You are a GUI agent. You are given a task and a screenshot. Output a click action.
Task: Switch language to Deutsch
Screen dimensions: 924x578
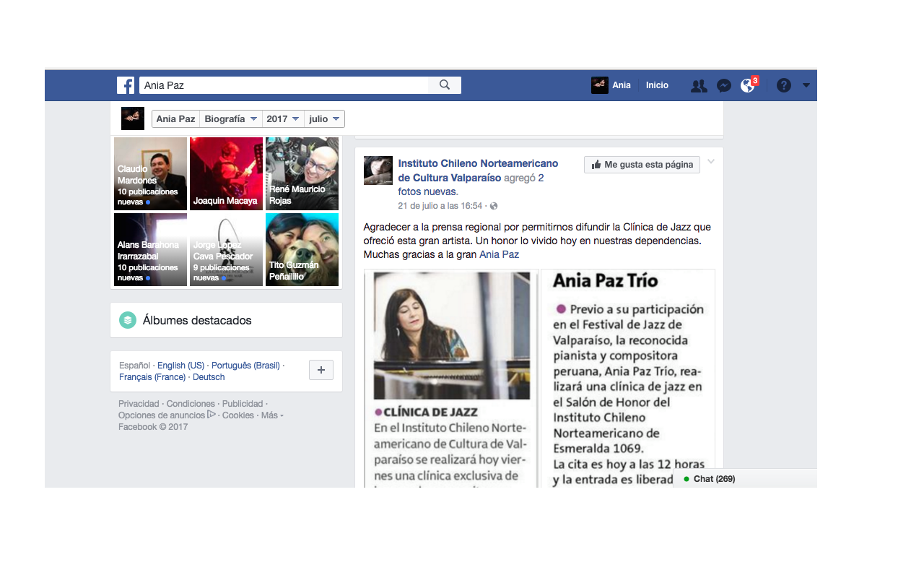click(x=209, y=377)
